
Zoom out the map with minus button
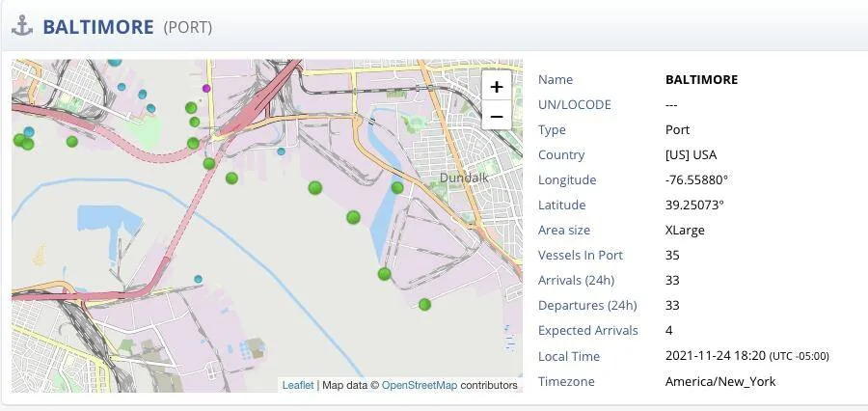pyautogui.click(x=497, y=117)
